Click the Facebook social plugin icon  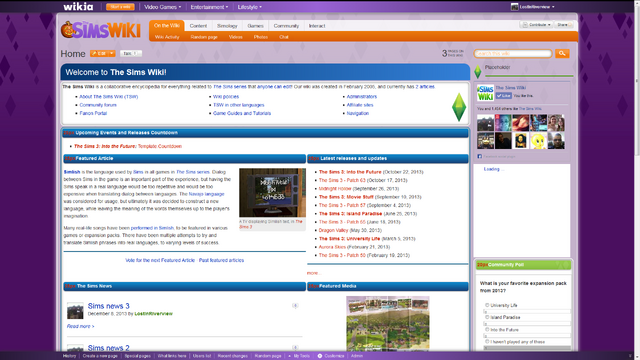[x=480, y=156]
